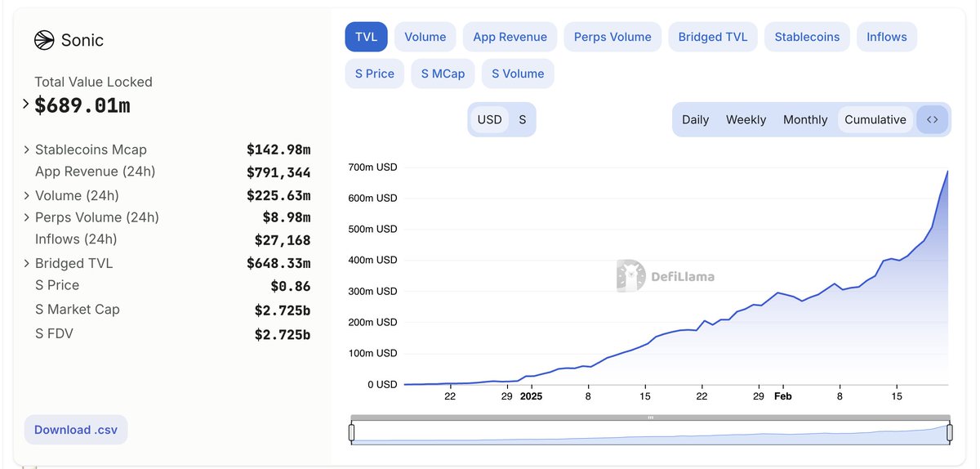Download the .csv data file
This screenshot has height=469, width=980.
coord(76,430)
